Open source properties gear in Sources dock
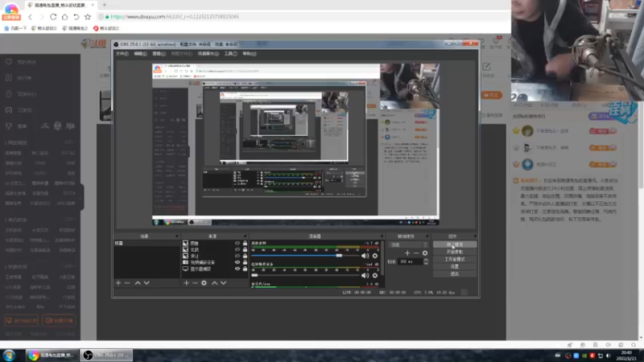The height and width of the screenshot is (362, 644). pos(204,283)
